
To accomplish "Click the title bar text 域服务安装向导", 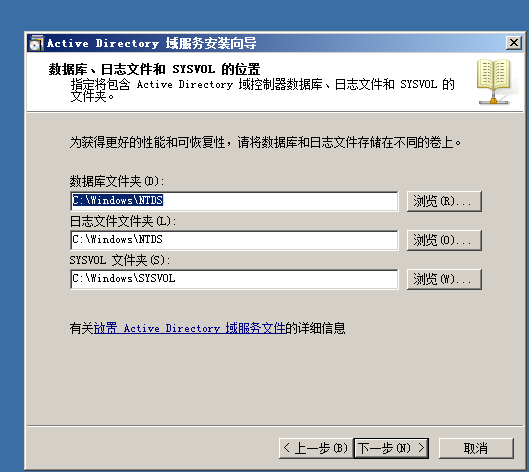I will [x=211, y=43].
